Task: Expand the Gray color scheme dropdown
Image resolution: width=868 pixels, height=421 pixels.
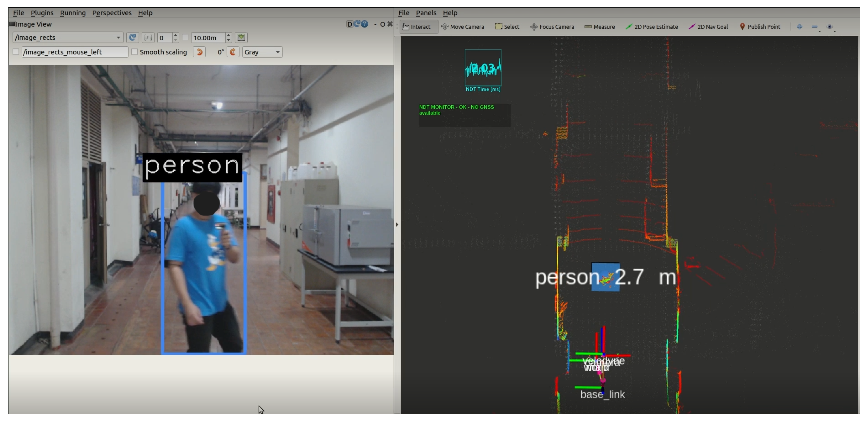Action: tap(262, 52)
